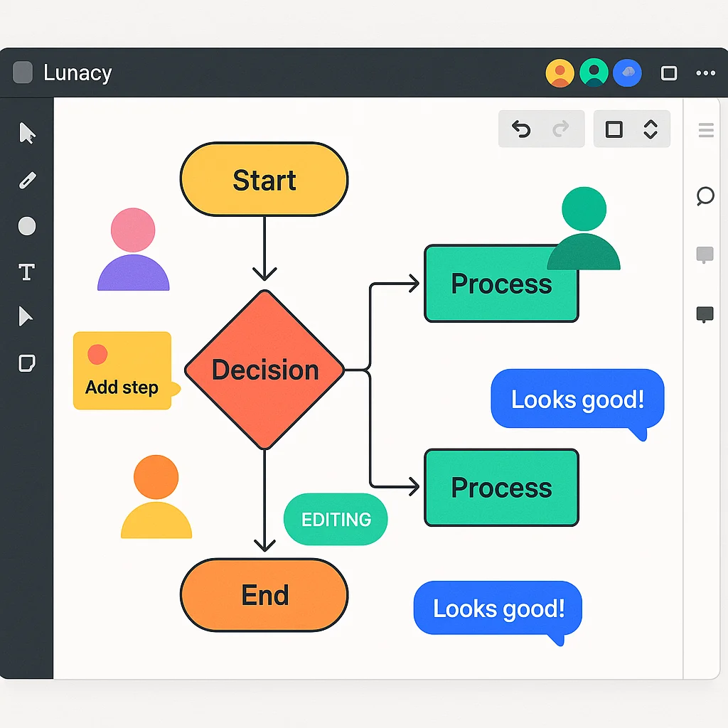Open the up/down stepper dropdown next to the frame icon
Viewport: 728px width, 728px height.
(651, 129)
